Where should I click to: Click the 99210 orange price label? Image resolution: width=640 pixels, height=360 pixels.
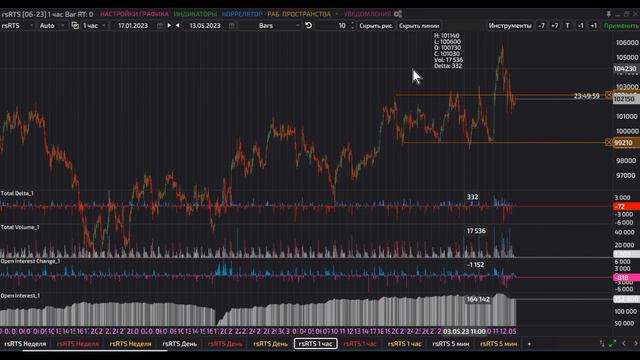626,142
